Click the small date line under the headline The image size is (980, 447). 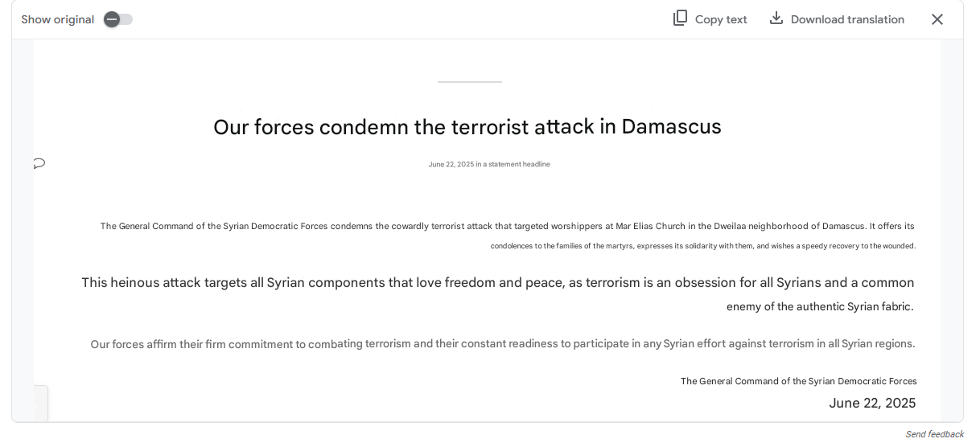tap(489, 164)
